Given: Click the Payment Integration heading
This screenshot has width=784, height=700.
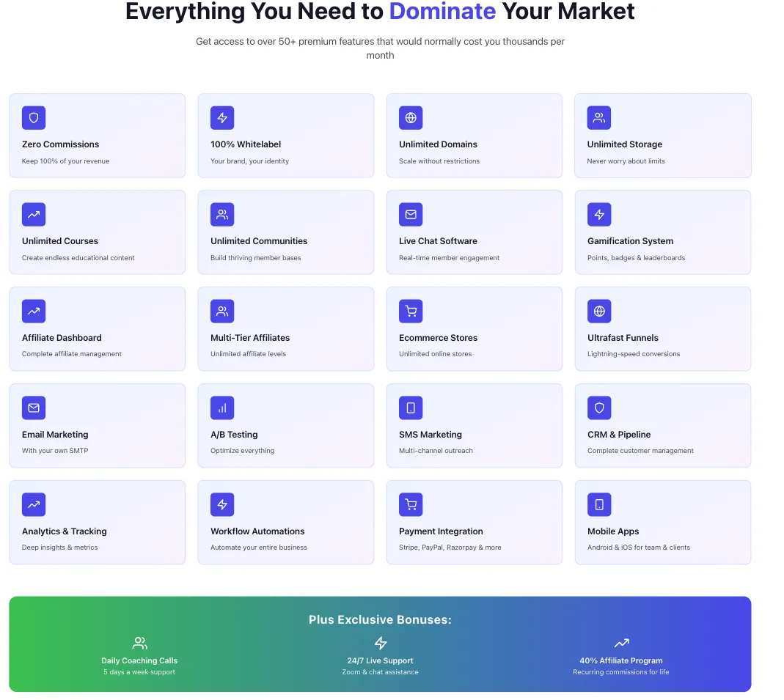Looking at the screenshot, I should (x=441, y=531).
